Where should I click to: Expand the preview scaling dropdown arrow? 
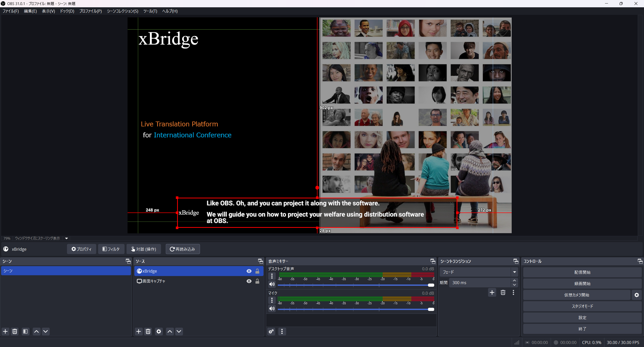(x=66, y=238)
